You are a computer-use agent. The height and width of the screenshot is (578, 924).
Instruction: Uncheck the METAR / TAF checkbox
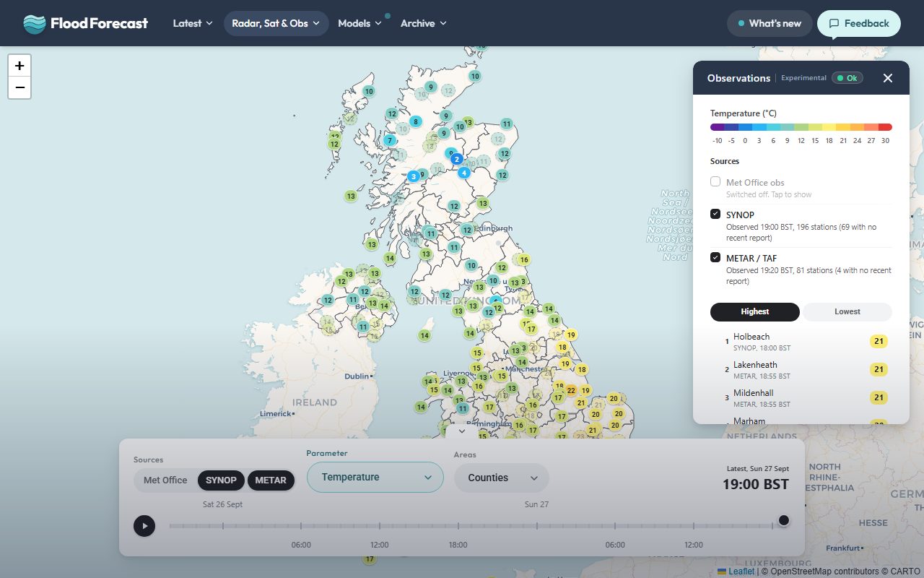point(715,257)
